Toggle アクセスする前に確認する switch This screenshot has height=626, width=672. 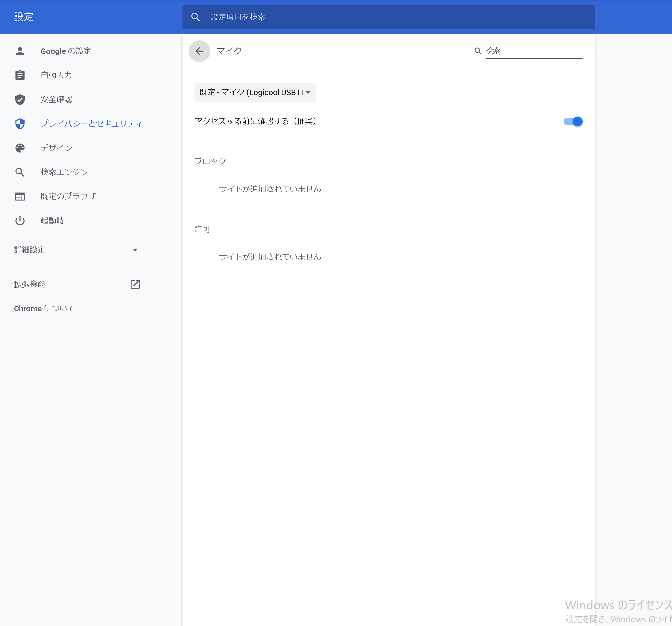pos(573,121)
